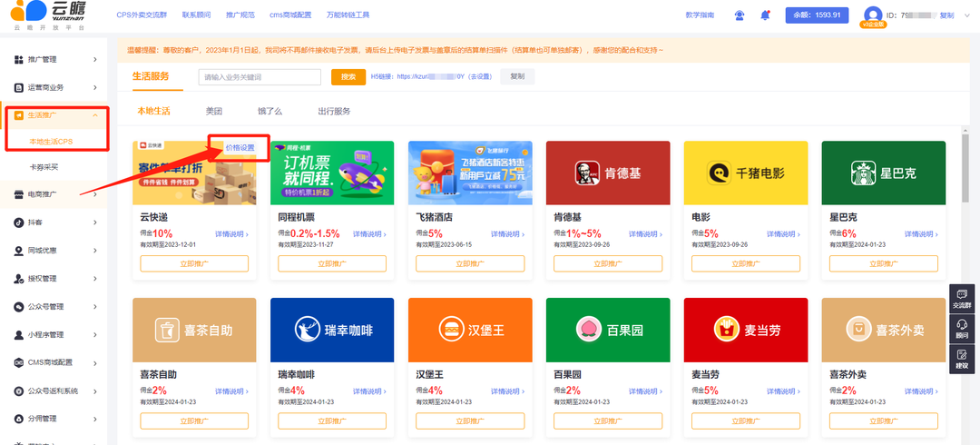Click the 肯德基 KFC logo banner
Viewport: 980px width, 445px height.
coord(607,173)
